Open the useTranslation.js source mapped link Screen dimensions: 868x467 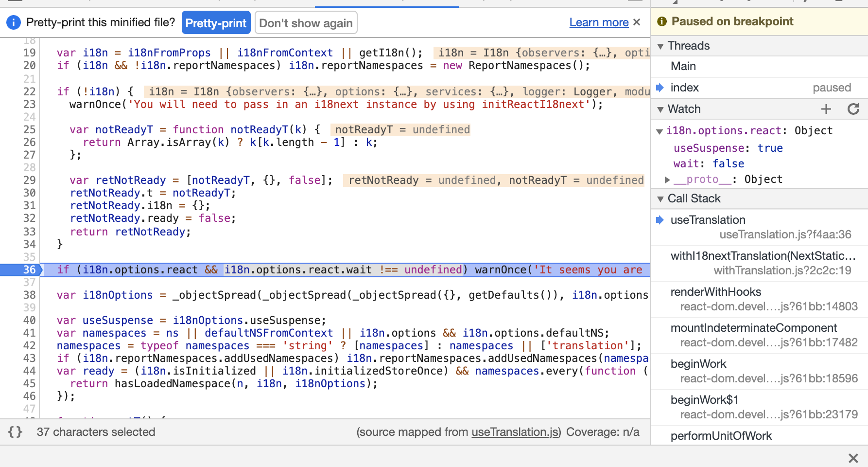515,432
